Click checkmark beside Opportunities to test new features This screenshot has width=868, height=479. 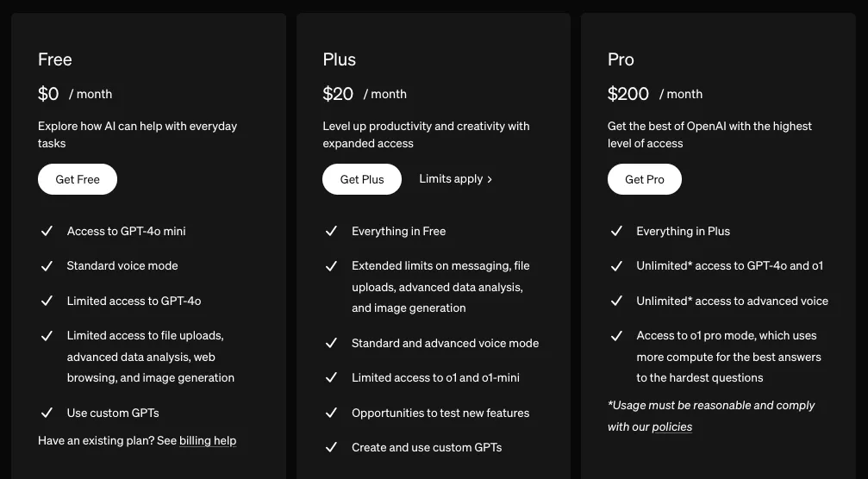click(x=331, y=413)
